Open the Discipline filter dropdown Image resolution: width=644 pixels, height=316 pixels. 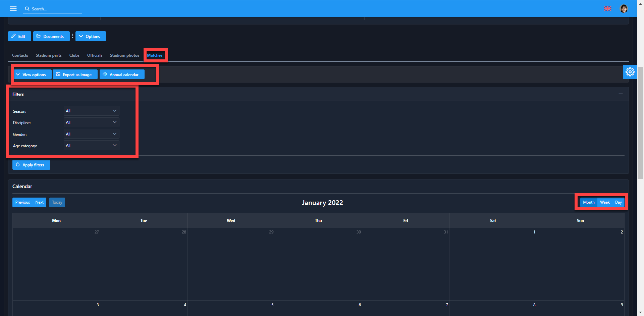pyautogui.click(x=91, y=122)
